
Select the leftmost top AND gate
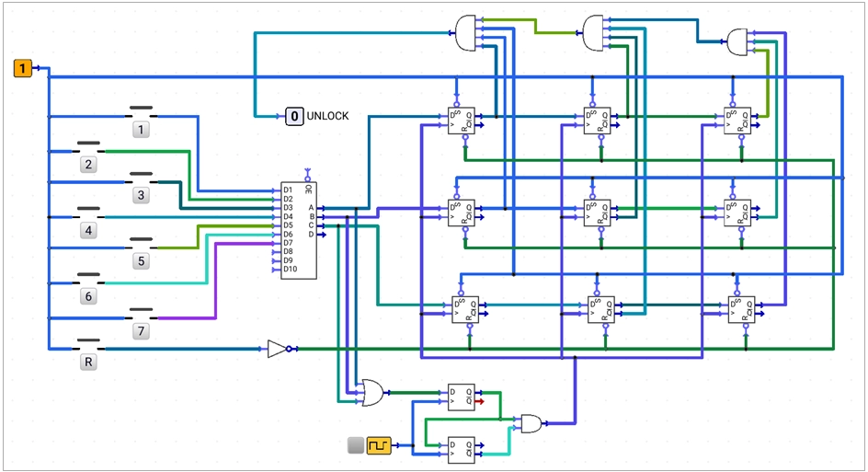pyautogui.click(x=465, y=33)
